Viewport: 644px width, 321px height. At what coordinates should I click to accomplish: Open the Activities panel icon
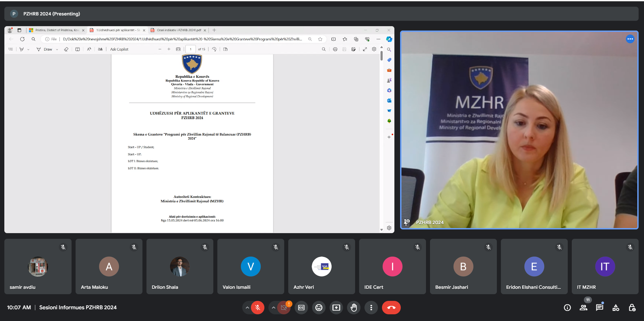point(616,308)
